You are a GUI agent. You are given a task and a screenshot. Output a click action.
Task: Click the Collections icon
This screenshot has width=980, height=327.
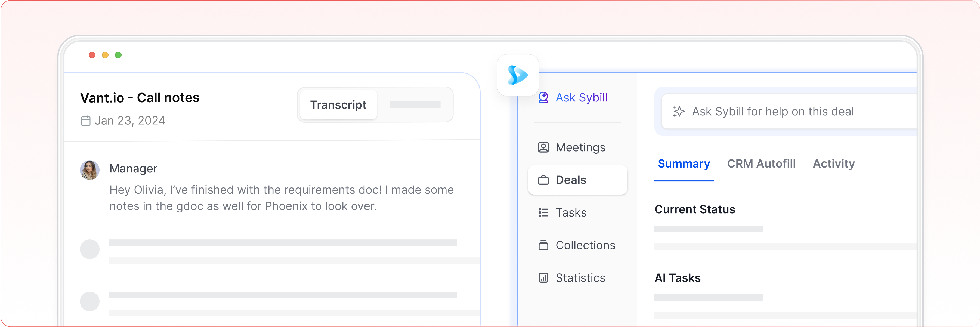tap(543, 245)
